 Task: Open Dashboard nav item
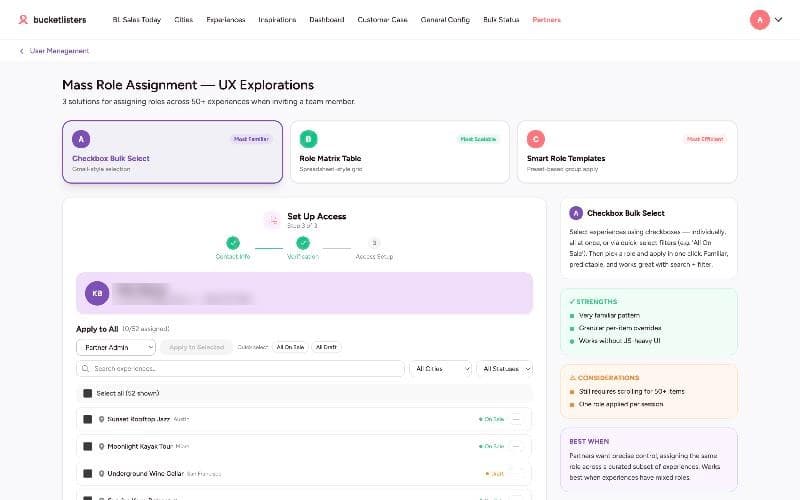tap(327, 19)
